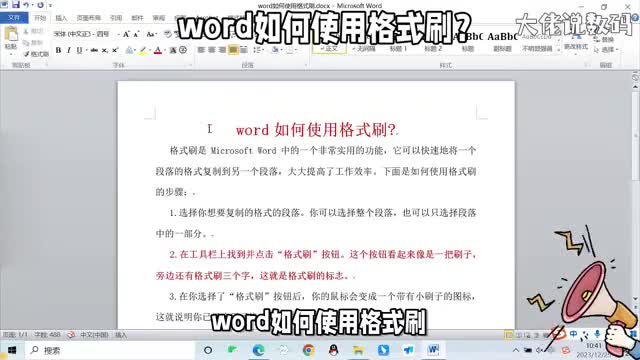Click the Redo icon in quick access toolbar
The image size is (640, 360).
coord(40,5)
